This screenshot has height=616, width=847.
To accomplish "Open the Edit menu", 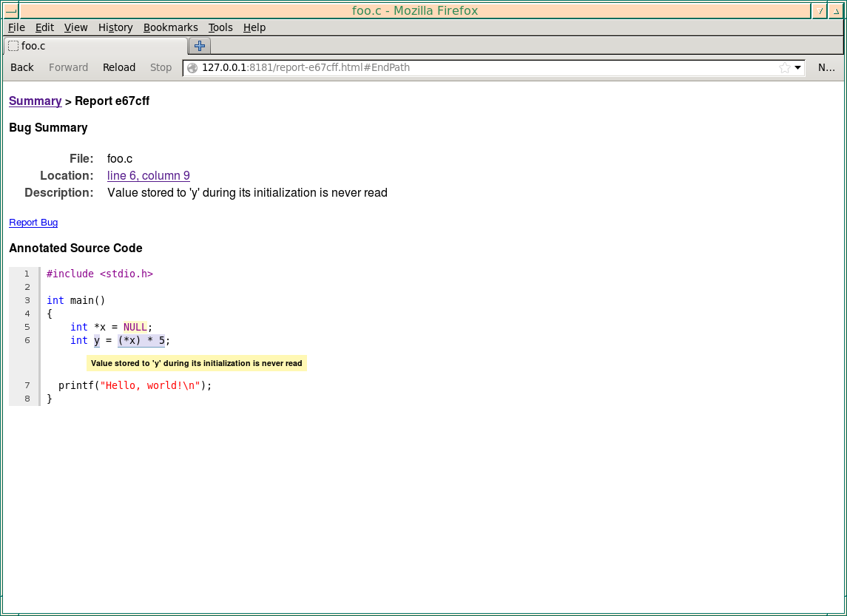I will click(45, 27).
